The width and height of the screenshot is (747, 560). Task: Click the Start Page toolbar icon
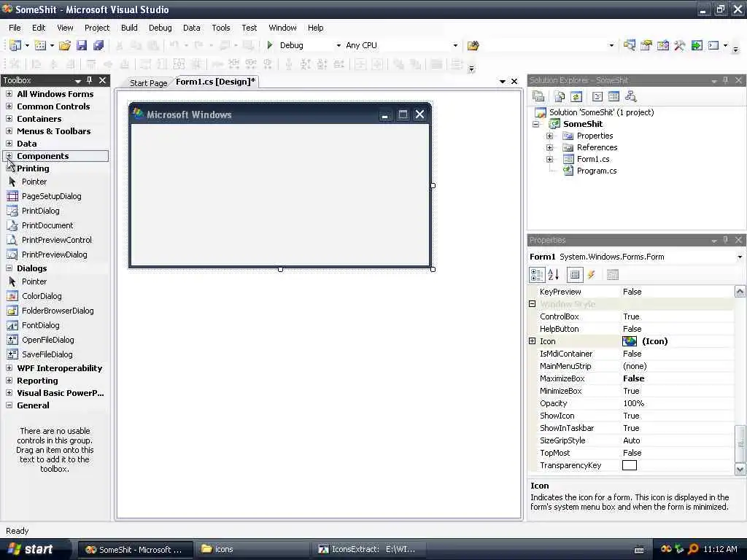click(x=697, y=45)
